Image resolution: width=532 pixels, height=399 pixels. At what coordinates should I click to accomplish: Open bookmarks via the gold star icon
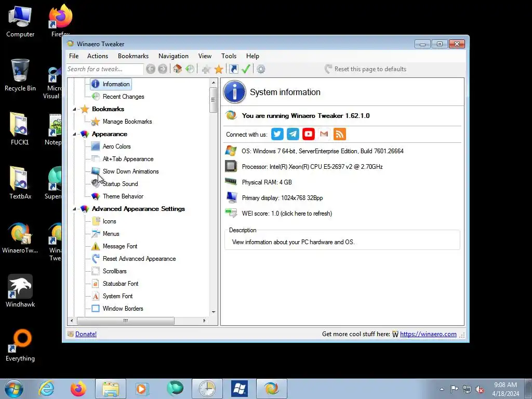(x=219, y=69)
